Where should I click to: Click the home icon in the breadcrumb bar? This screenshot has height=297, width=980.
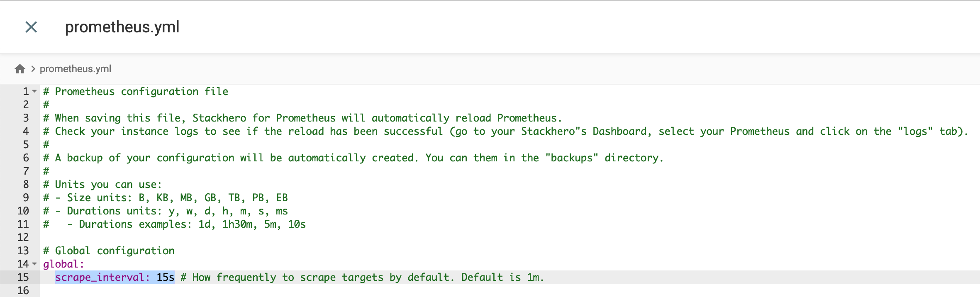pos(20,68)
